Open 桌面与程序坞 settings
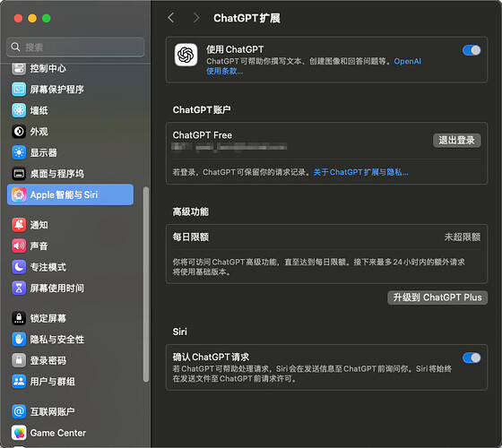This screenshot has height=448, width=502. point(71,174)
